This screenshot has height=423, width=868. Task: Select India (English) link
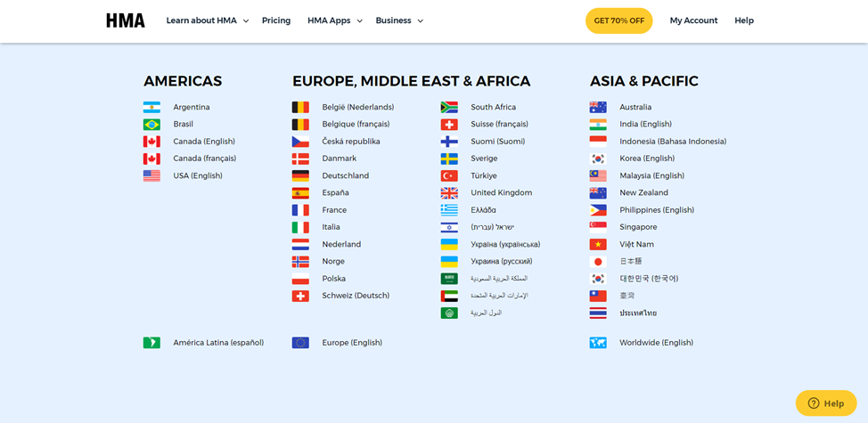pos(645,125)
